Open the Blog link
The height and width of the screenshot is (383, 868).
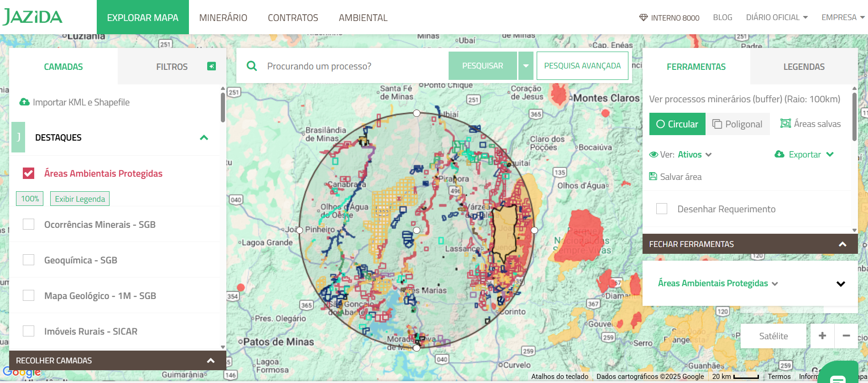click(x=722, y=17)
